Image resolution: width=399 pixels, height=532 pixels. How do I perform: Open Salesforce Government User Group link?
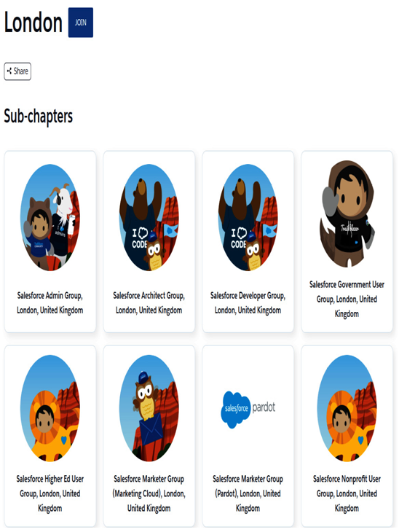347,299
